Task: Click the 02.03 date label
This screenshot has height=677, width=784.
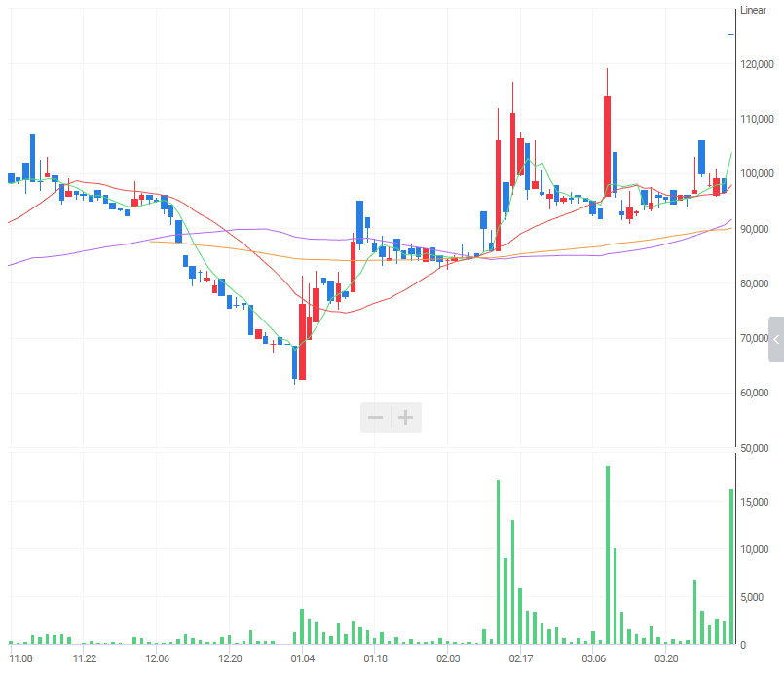Action: pos(448,658)
